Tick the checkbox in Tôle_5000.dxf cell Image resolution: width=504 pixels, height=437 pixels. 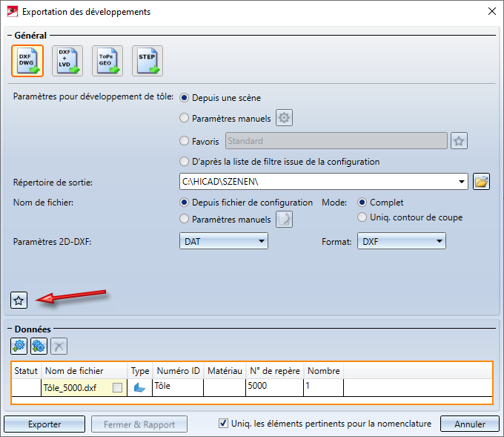118,388
